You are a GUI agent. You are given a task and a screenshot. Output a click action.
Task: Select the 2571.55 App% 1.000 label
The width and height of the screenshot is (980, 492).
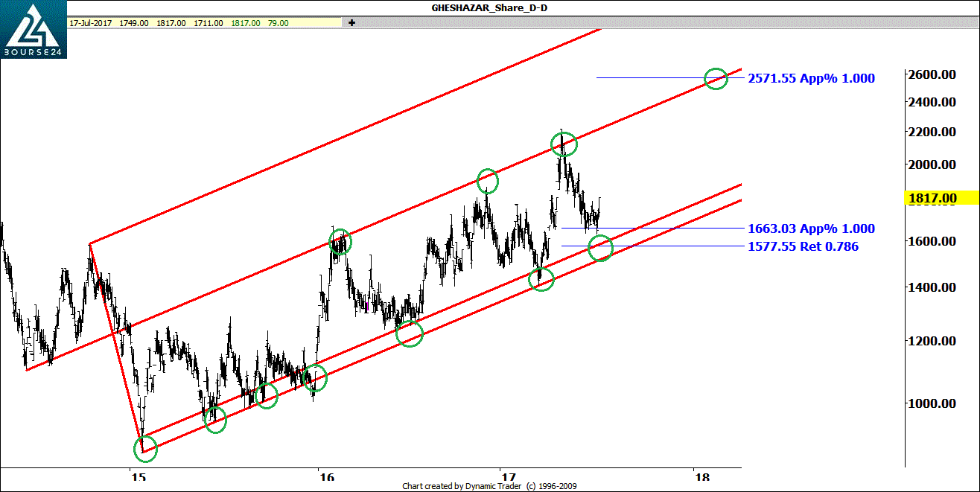pos(811,78)
